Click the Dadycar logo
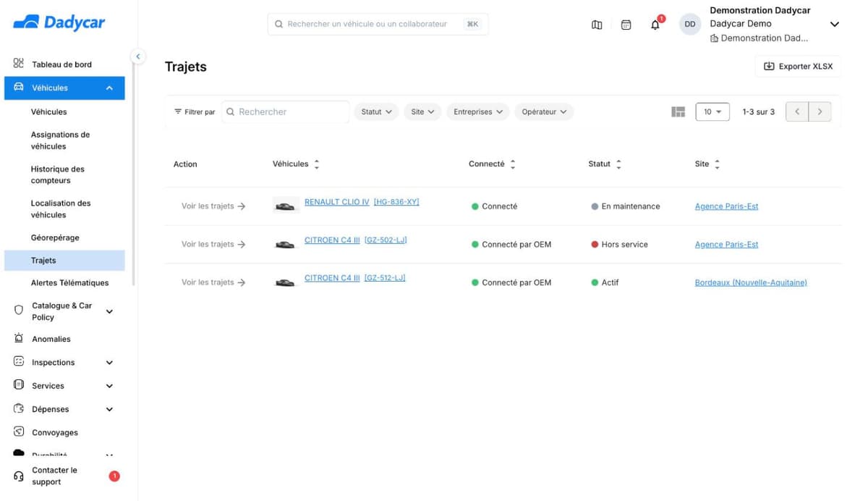This screenshot has width=868, height=501. coord(59,22)
